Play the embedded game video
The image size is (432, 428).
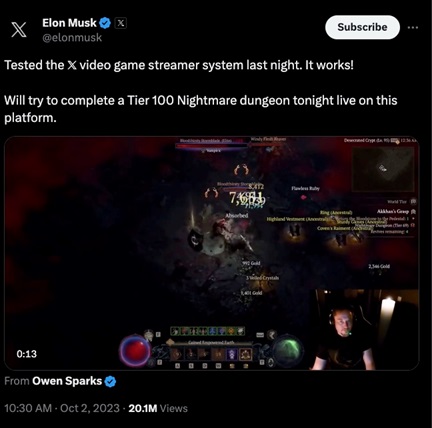[x=212, y=253]
